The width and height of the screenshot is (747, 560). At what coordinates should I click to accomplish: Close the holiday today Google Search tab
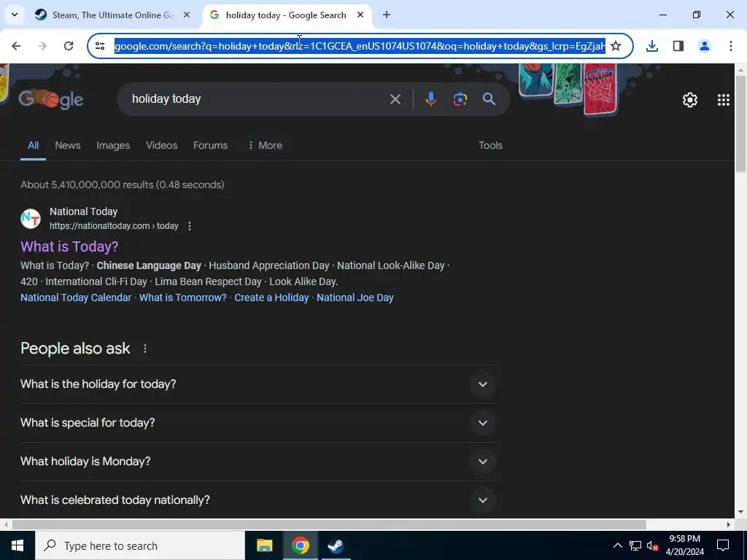click(360, 15)
